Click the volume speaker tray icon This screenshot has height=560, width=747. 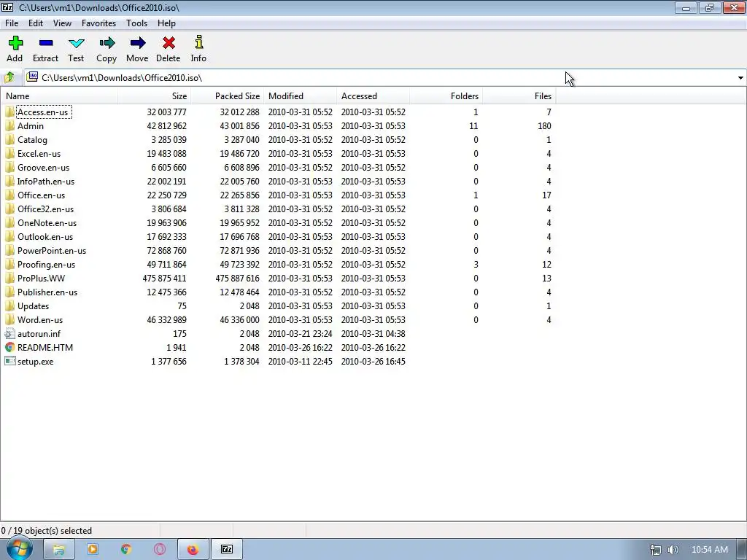coord(673,550)
